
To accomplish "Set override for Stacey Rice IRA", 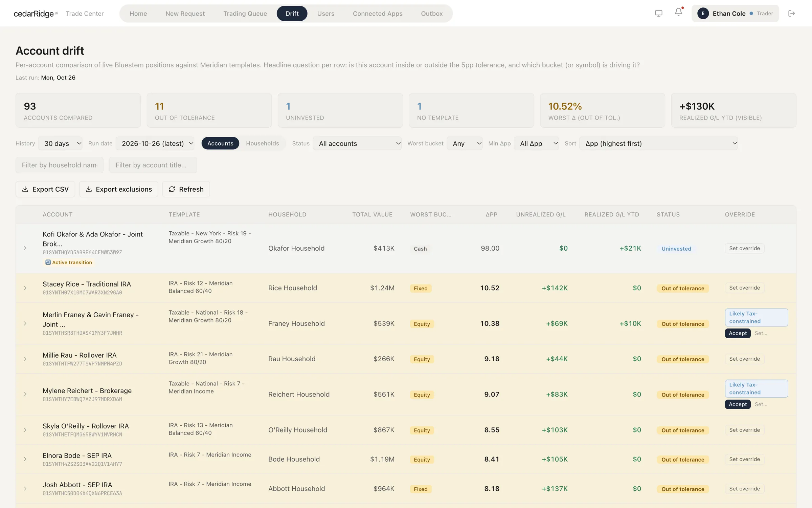I will (744, 288).
